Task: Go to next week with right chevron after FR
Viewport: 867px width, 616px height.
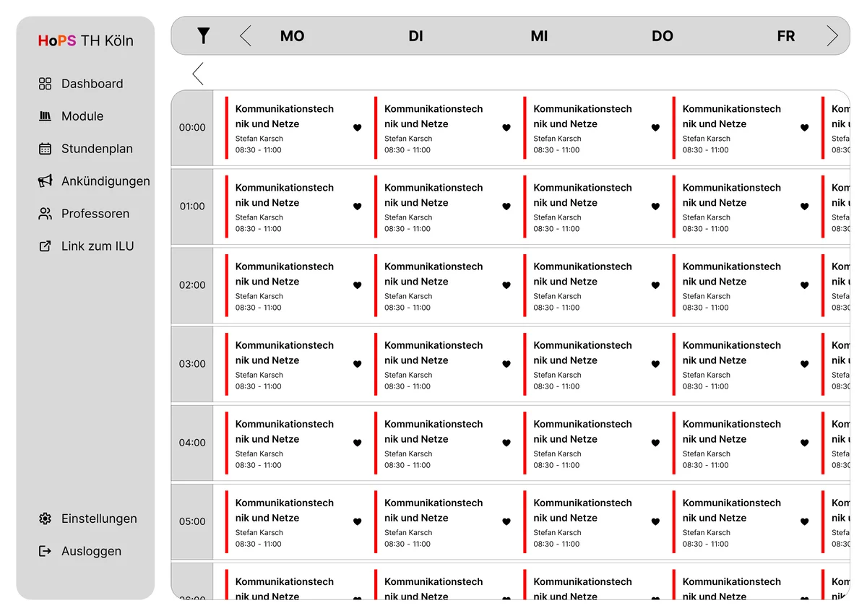Action: tap(832, 36)
